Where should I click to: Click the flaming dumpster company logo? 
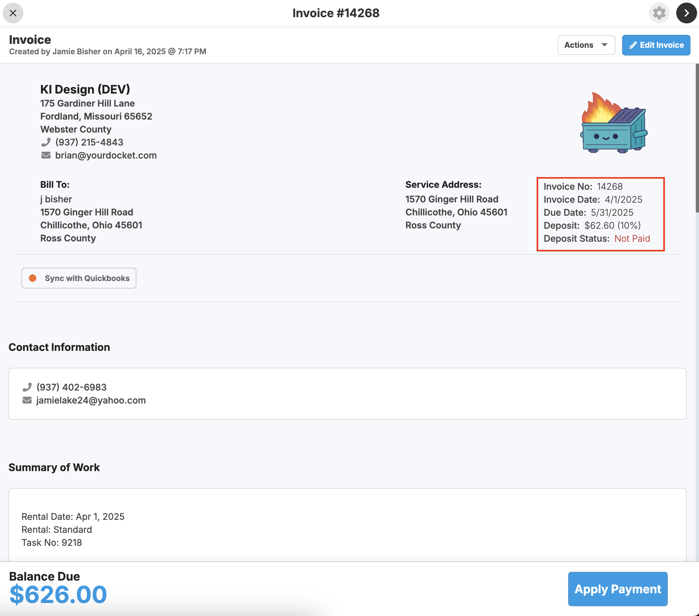click(614, 123)
